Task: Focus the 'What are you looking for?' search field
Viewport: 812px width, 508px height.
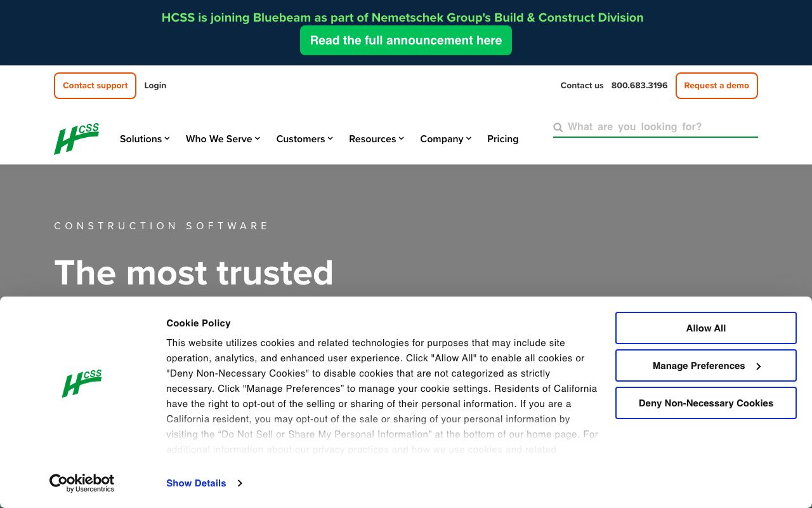Action: (655, 127)
